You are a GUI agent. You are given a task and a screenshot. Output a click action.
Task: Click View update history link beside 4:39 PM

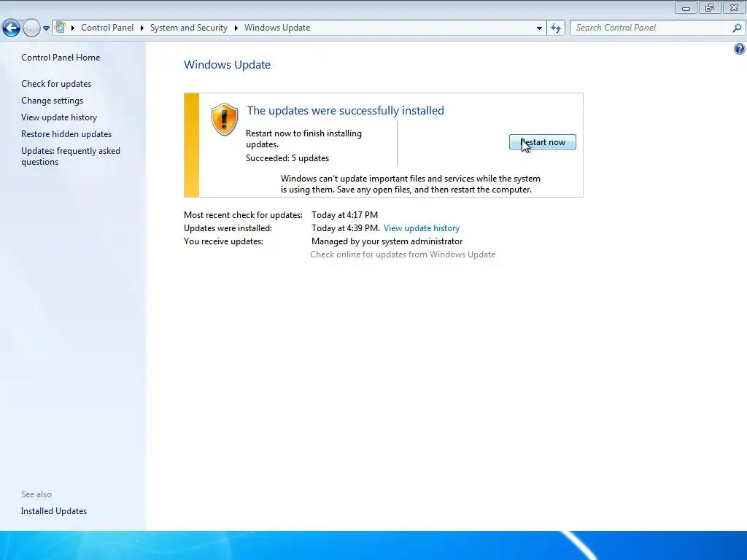click(422, 228)
